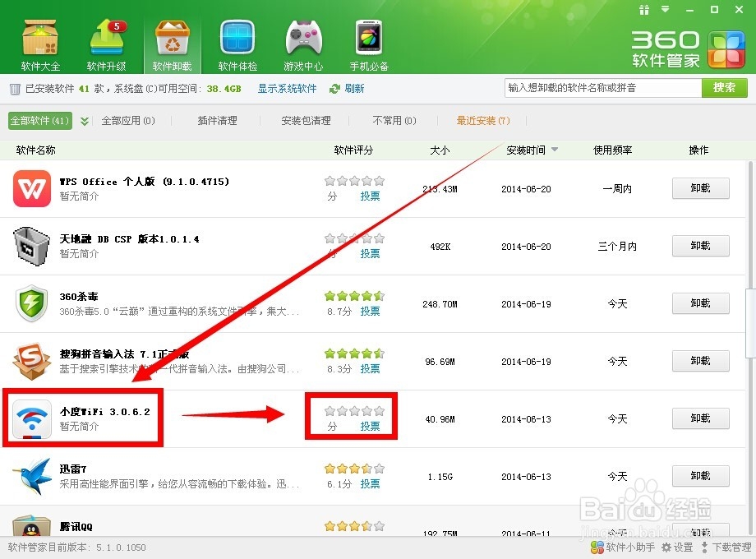Click 投票 for 360杀毒

pyautogui.click(x=370, y=311)
